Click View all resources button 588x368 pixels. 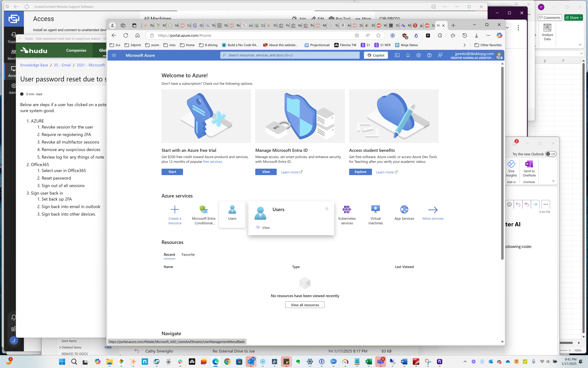click(305, 305)
